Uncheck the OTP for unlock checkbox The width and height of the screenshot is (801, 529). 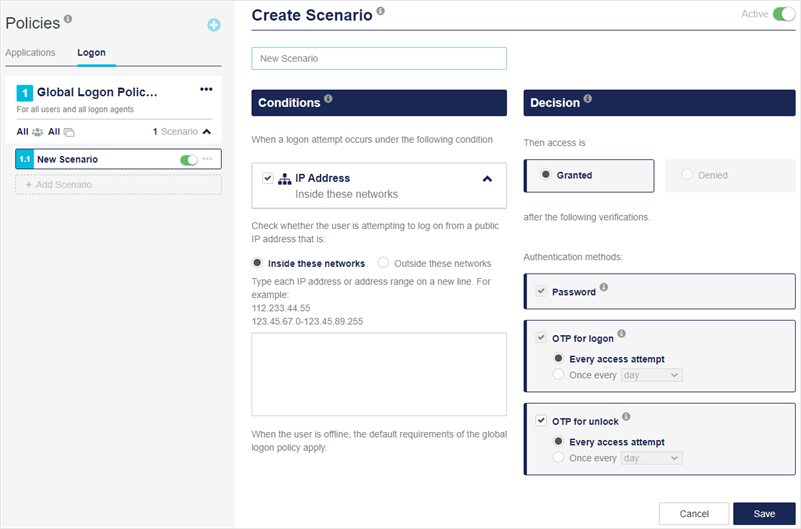[x=541, y=421]
